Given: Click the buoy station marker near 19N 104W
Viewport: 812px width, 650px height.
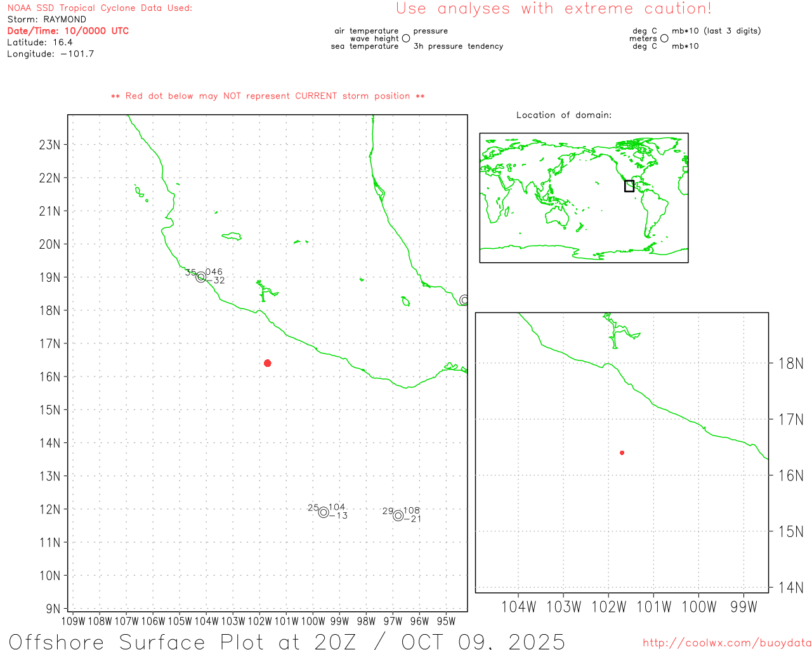Looking at the screenshot, I should [x=201, y=277].
